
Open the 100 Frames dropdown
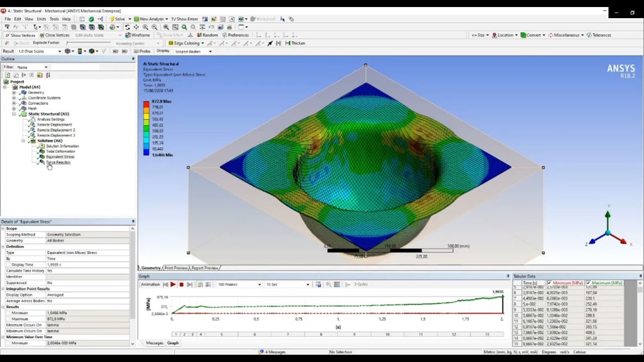click(x=239, y=285)
